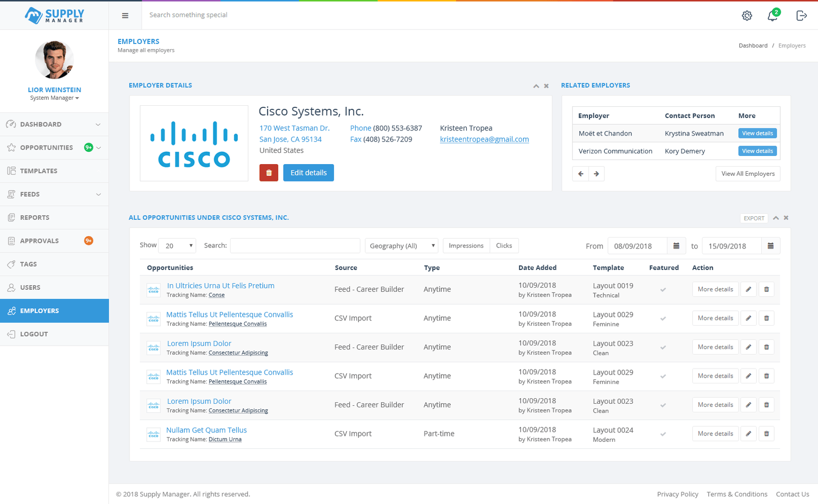818x504 pixels.
Task: Open the Show 20 entries dropdown
Action: click(x=177, y=246)
